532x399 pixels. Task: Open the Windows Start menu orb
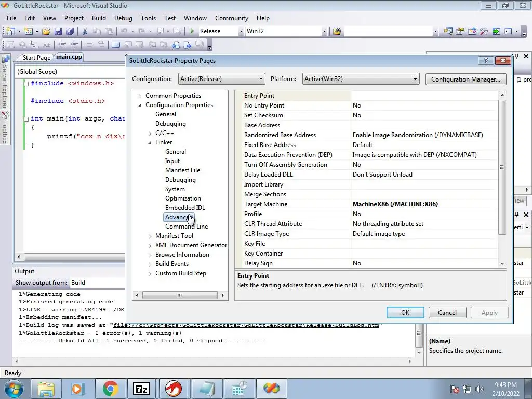click(x=14, y=389)
